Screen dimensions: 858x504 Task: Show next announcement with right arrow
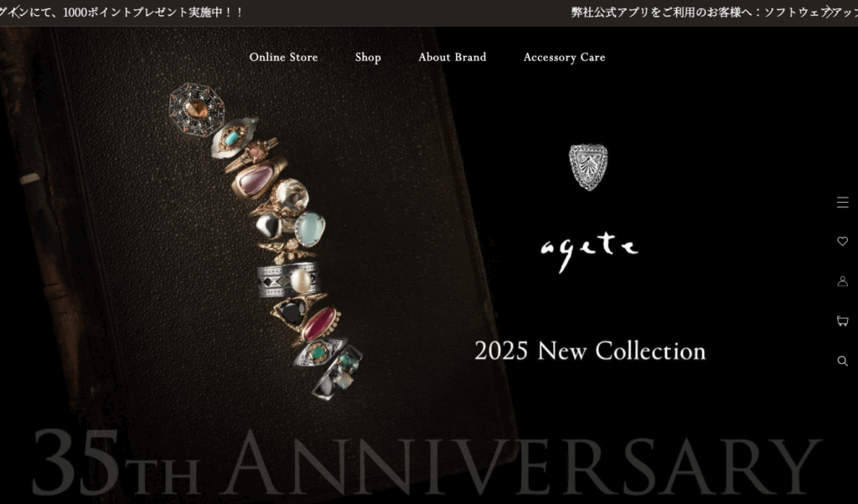point(829,12)
